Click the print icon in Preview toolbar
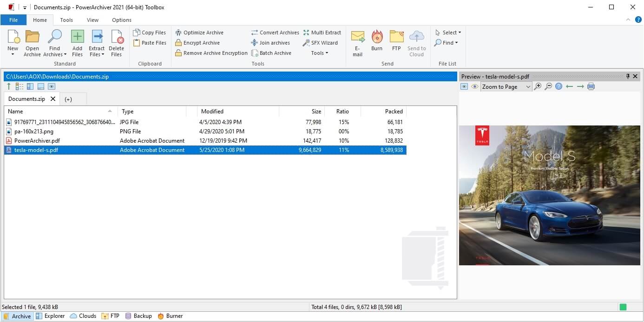Screen dimensions: 644x322 tap(591, 86)
